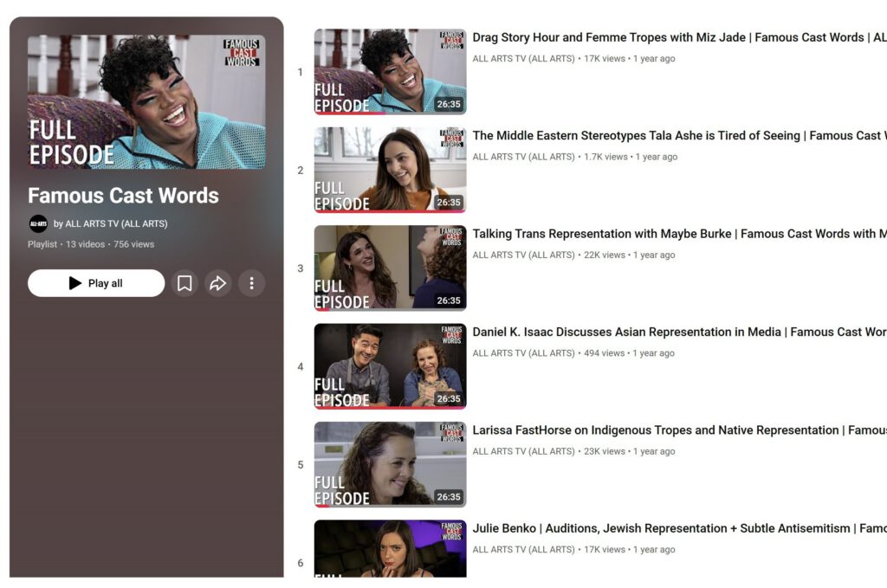Viewport: 887px width, 588px height.
Task: Open the Daniel K. Isaac video thumbnail
Action: [390, 366]
